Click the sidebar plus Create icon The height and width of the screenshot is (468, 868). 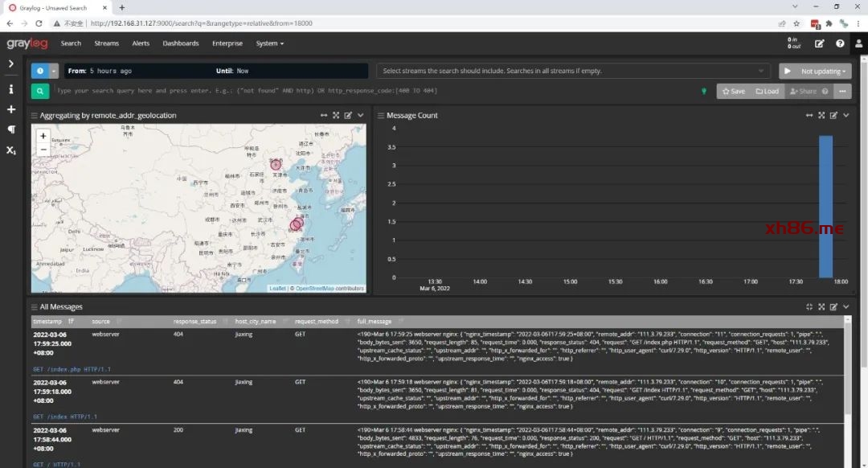[11, 109]
